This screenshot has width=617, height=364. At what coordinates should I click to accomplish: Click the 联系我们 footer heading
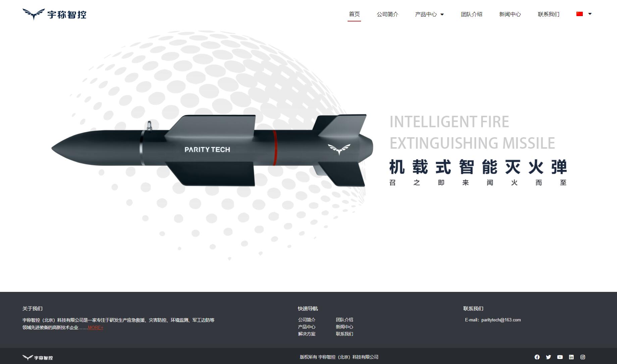click(x=473, y=308)
